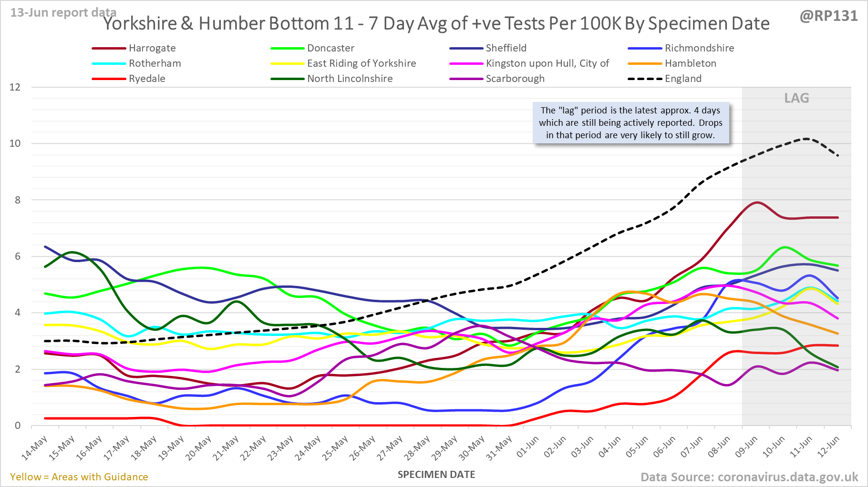The image size is (868, 487).
Task: Click the @RP131 handle
Action: 828,16
